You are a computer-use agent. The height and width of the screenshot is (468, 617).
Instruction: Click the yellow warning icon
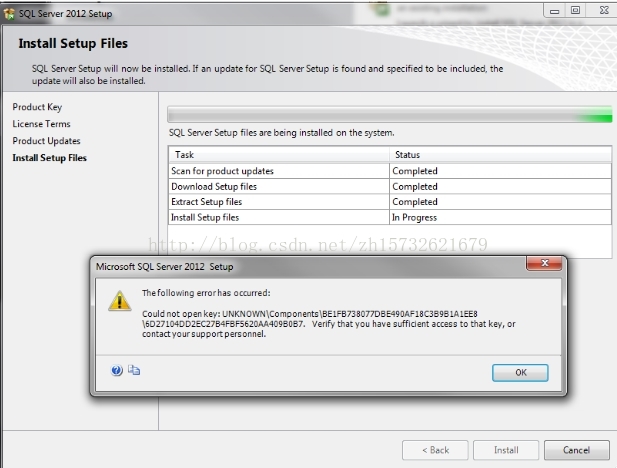point(120,300)
